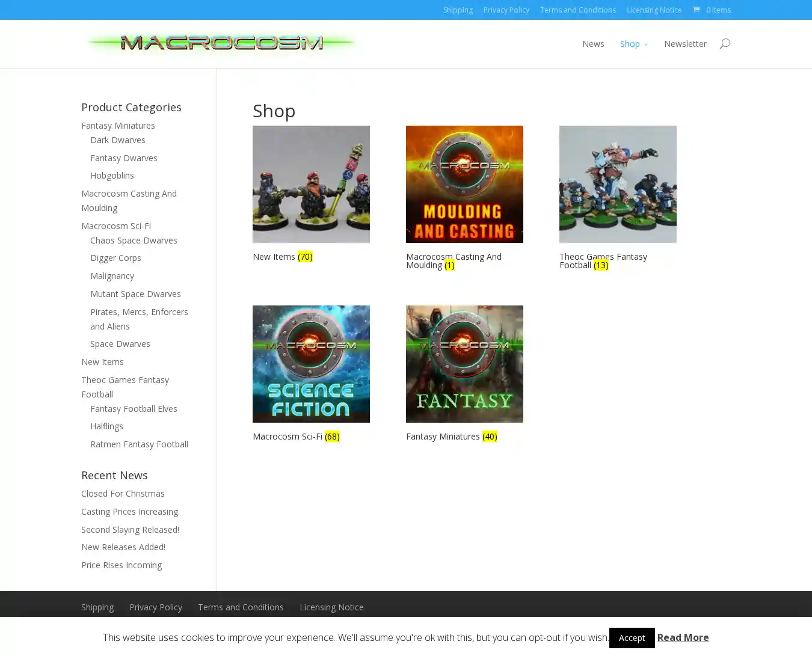This screenshot has width=812, height=656.
Task: Open Second Slaying Released news post
Action: pyautogui.click(x=130, y=530)
